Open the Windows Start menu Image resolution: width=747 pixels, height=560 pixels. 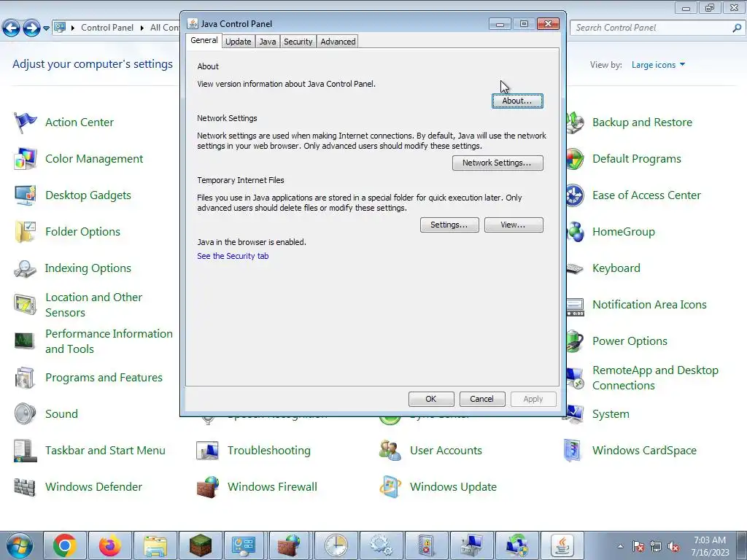(x=19, y=545)
